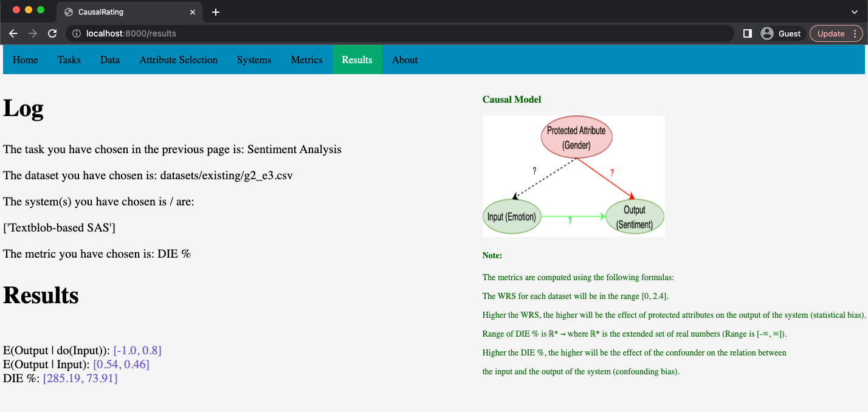Select the CausalRating browser tab
Image resolution: width=868 pixels, height=412 pixels.
(x=129, y=12)
